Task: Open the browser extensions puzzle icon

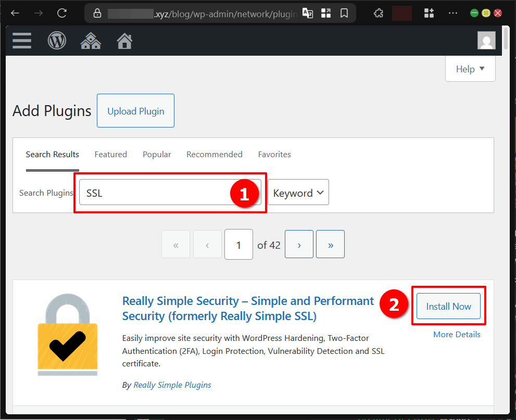Action: (379, 13)
